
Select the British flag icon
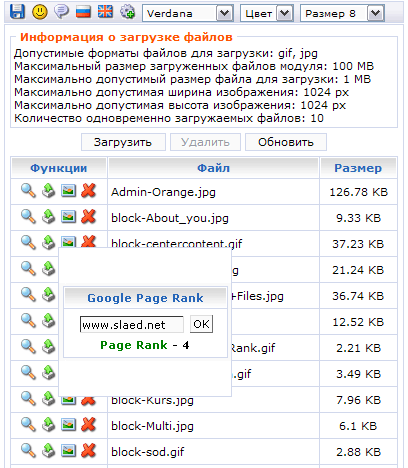(105, 12)
